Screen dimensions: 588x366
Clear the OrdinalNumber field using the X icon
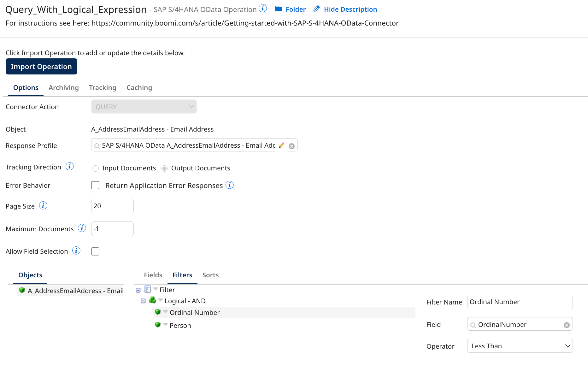(x=567, y=324)
